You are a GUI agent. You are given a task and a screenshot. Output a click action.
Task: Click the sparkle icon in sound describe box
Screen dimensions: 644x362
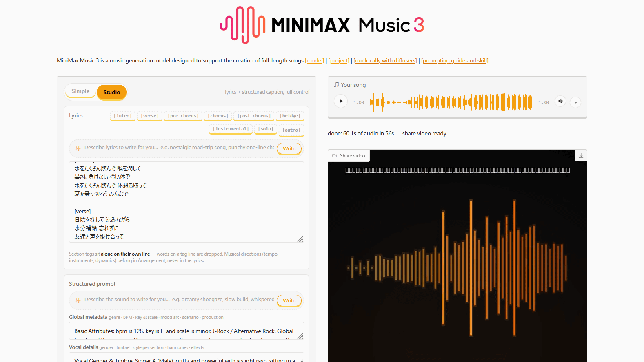click(78, 300)
